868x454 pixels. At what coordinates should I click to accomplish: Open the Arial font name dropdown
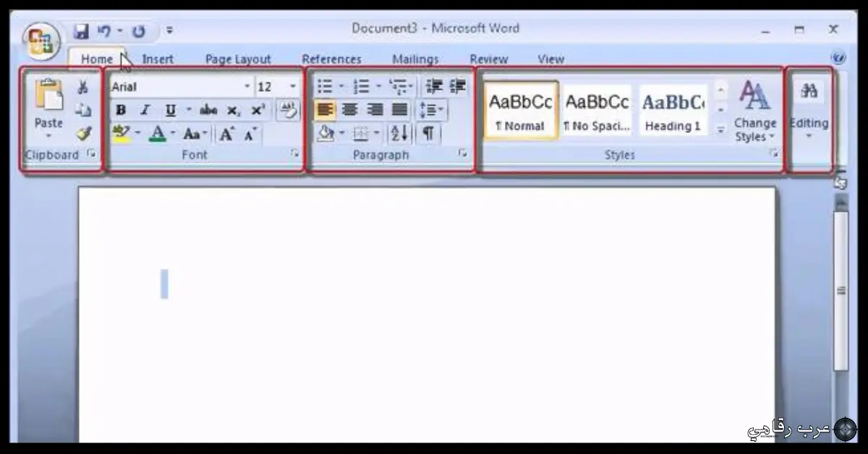point(247,87)
